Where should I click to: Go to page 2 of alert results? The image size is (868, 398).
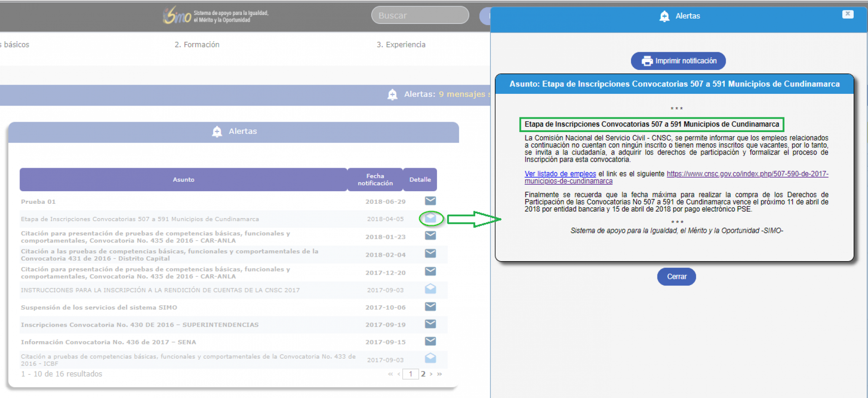(423, 374)
